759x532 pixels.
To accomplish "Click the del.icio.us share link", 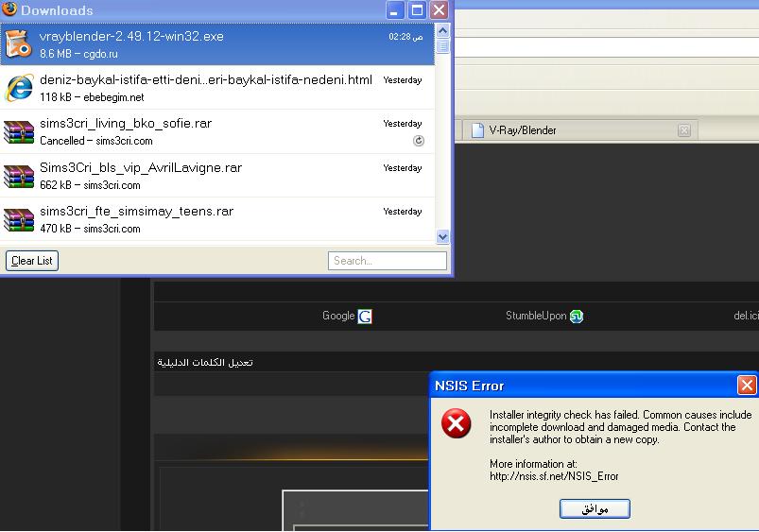I will pyautogui.click(x=746, y=316).
